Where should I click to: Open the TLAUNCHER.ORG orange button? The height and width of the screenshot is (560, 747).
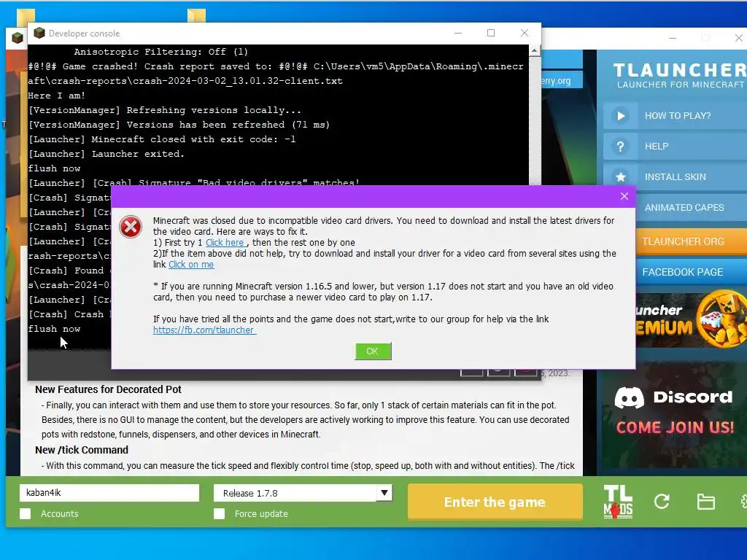click(691, 241)
